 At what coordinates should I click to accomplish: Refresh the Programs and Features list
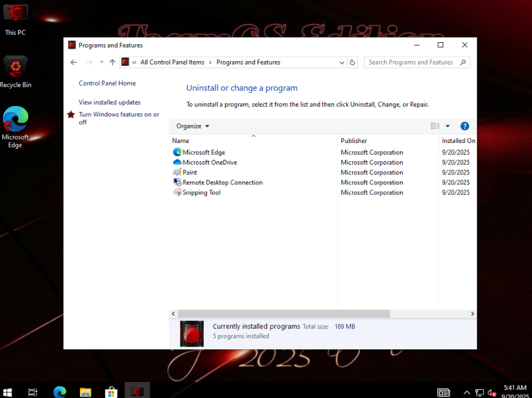(352, 62)
